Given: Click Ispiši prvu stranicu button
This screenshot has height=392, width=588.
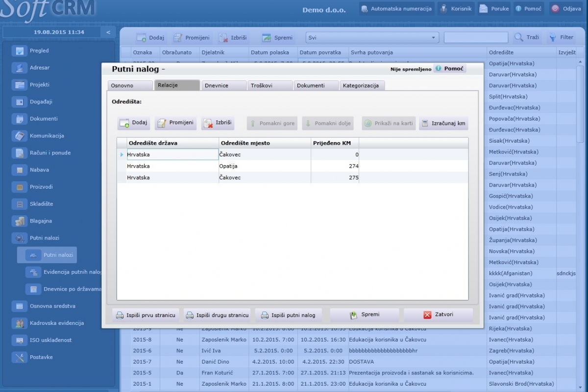Looking at the screenshot, I should click(x=146, y=315).
